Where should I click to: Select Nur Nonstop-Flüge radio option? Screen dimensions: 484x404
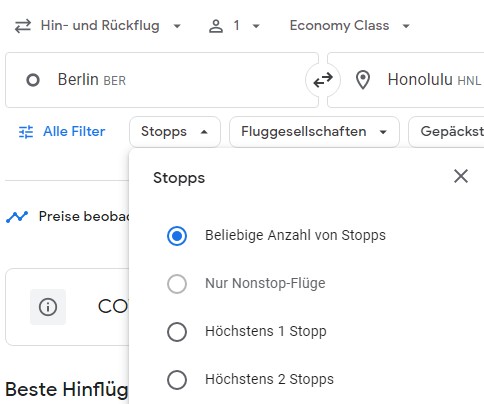click(177, 284)
